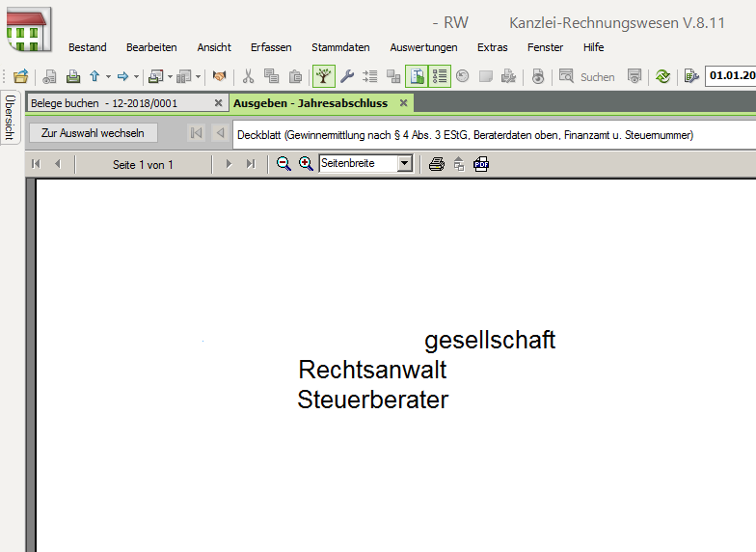The height and width of the screenshot is (552, 756).
Task: Toggle the highlighted list view button
Action: (440, 76)
